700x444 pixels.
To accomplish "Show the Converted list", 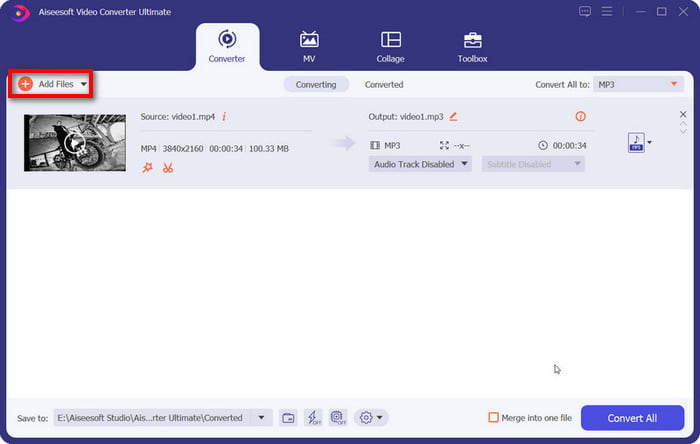I will (x=384, y=84).
